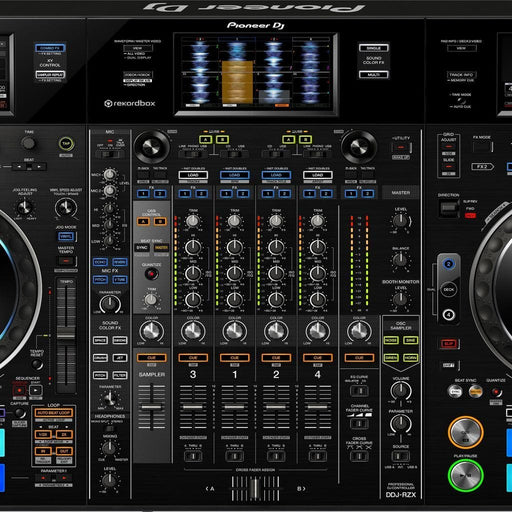The width and height of the screenshot is (512, 512).
Task: Select the JET sound color FX
Action: click(120, 358)
